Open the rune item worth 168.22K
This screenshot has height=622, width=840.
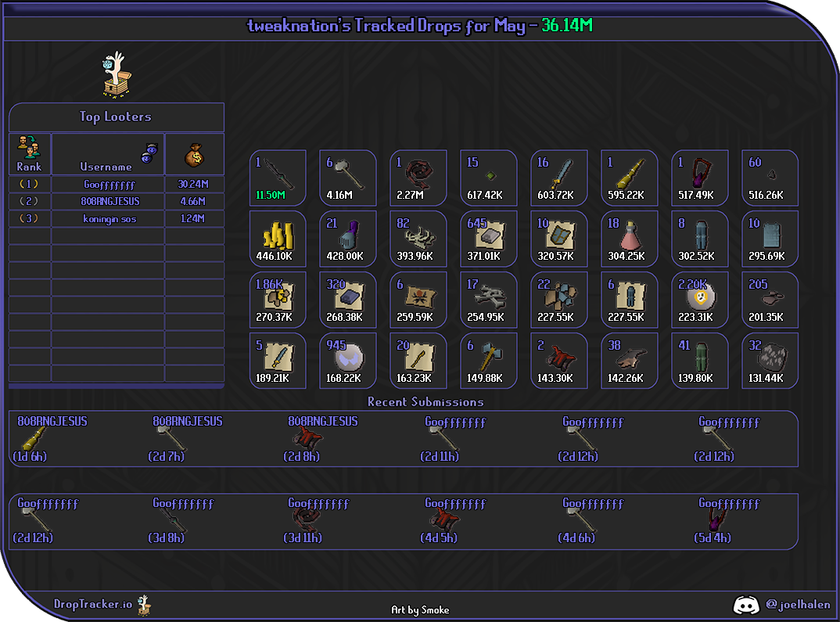[x=348, y=361]
